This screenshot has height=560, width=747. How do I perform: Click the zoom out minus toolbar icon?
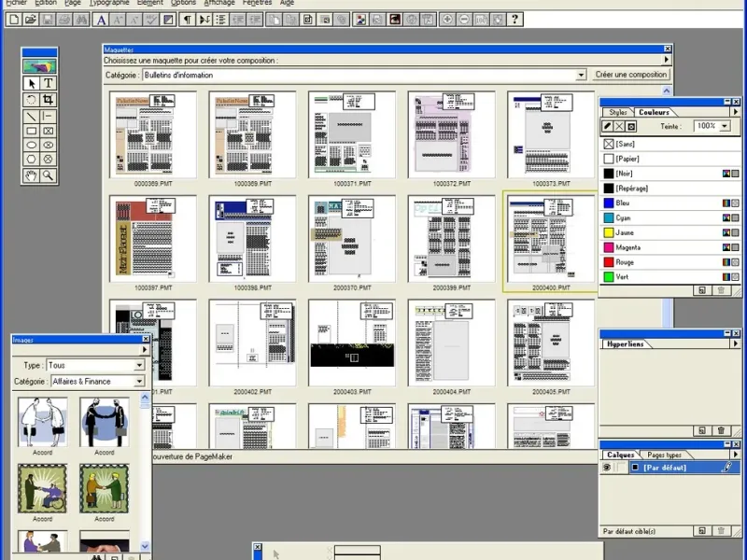point(464,20)
